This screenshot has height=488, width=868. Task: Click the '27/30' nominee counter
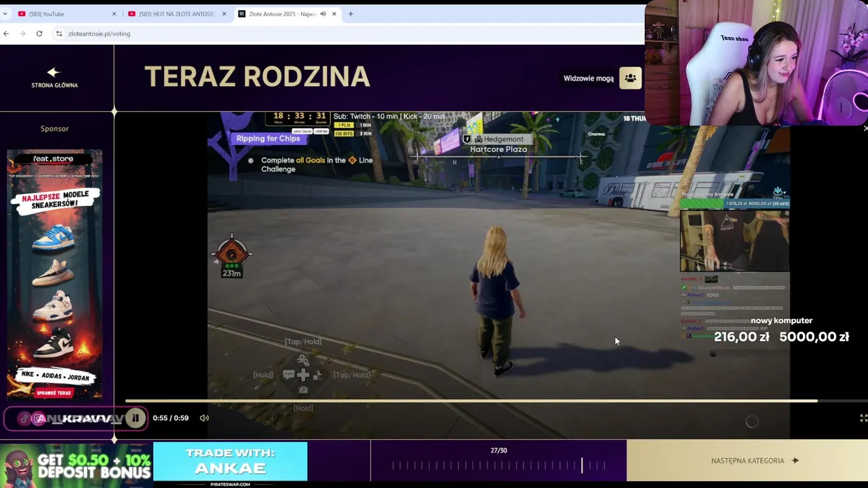498,450
